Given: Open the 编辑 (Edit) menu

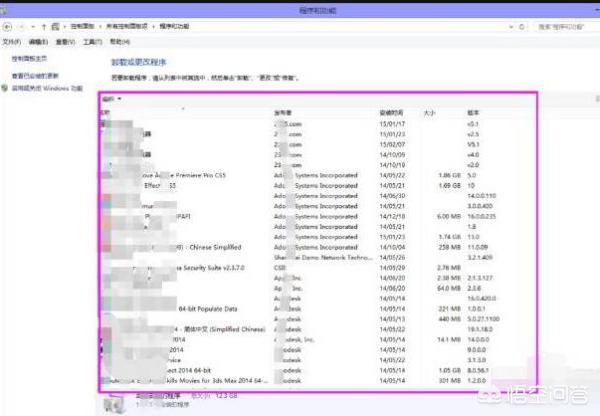Looking at the screenshot, I should point(38,43).
